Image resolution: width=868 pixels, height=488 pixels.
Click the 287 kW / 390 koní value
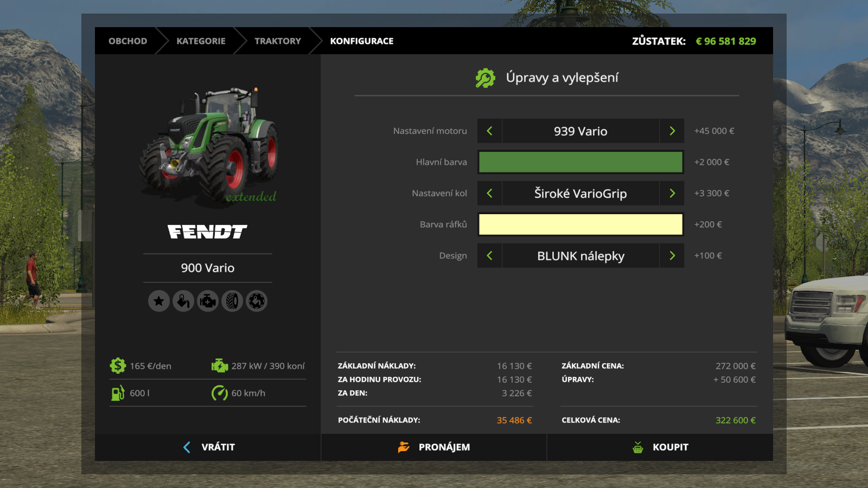(268, 366)
